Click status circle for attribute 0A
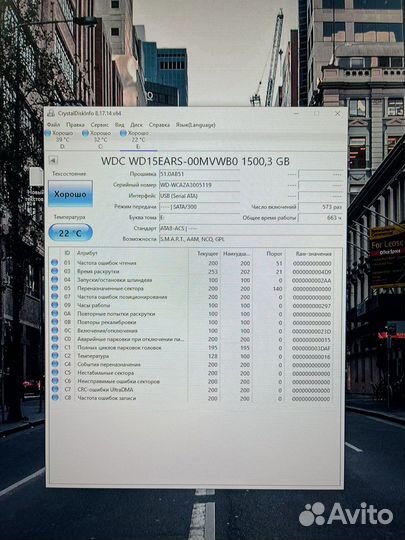Screen dimensions: 405x540 click(54, 313)
